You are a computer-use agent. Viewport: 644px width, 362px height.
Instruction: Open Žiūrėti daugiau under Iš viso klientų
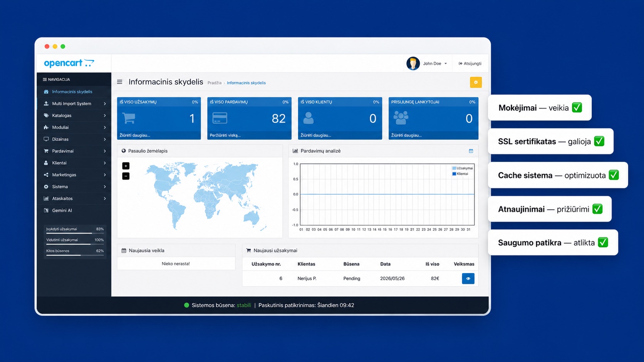point(316,135)
